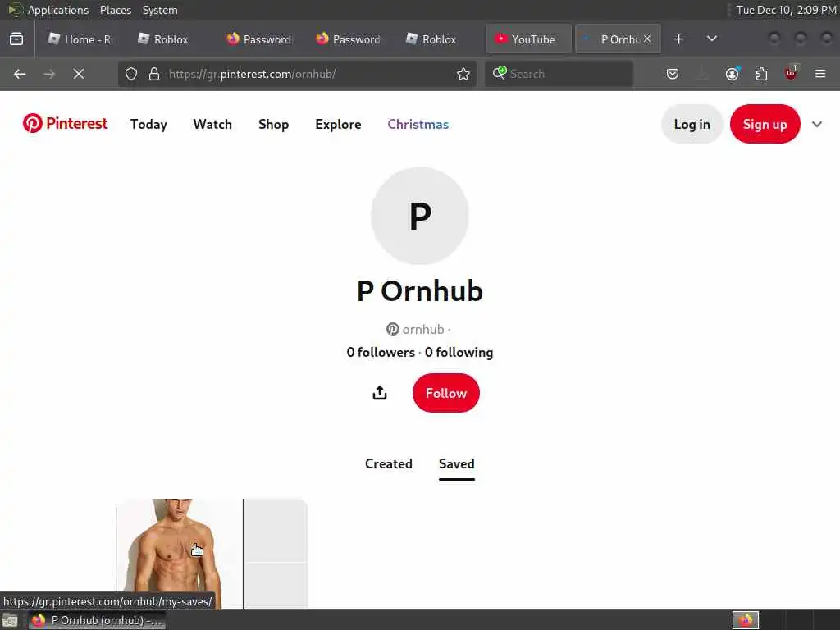Open the Today link
Screen dimensions: 840x630
(x=148, y=125)
